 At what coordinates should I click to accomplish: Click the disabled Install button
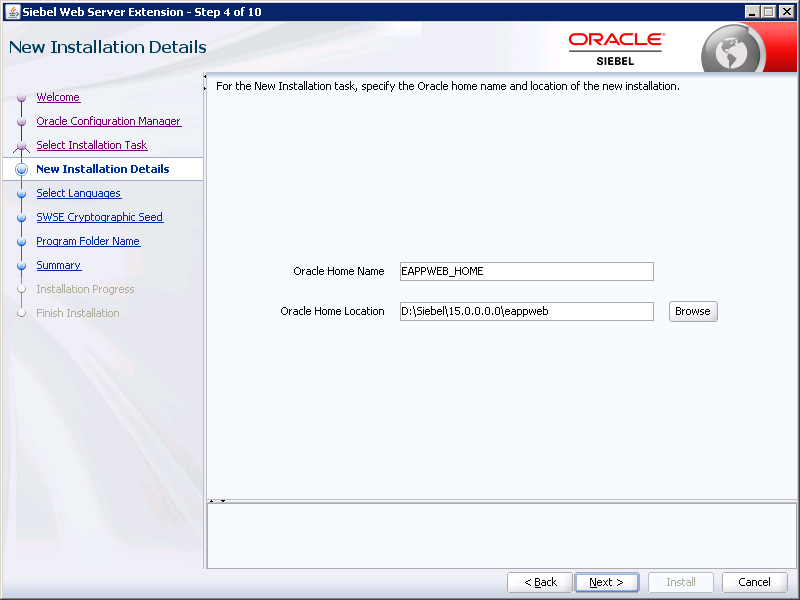pos(681,582)
